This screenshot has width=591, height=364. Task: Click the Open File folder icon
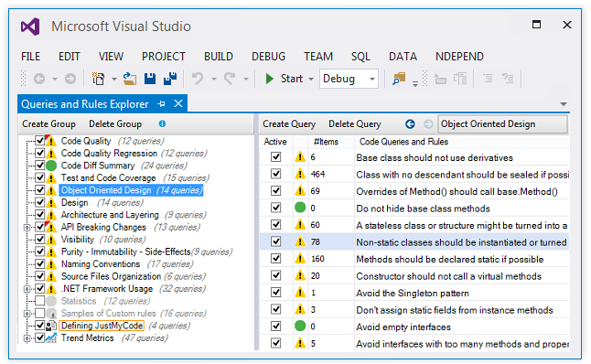coord(130,79)
